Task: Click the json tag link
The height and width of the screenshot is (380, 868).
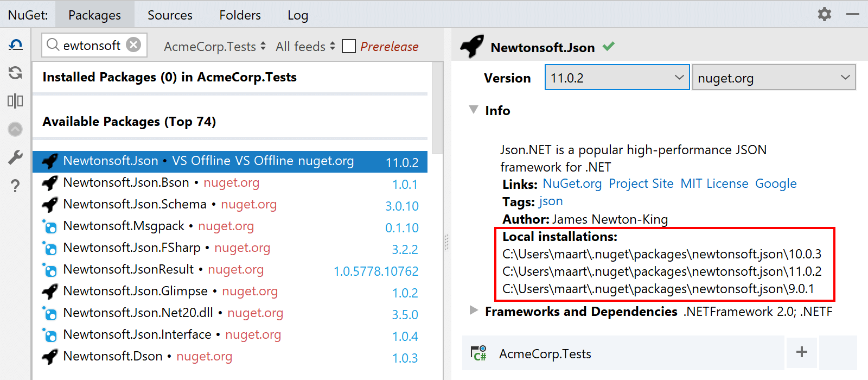Action: tap(551, 201)
